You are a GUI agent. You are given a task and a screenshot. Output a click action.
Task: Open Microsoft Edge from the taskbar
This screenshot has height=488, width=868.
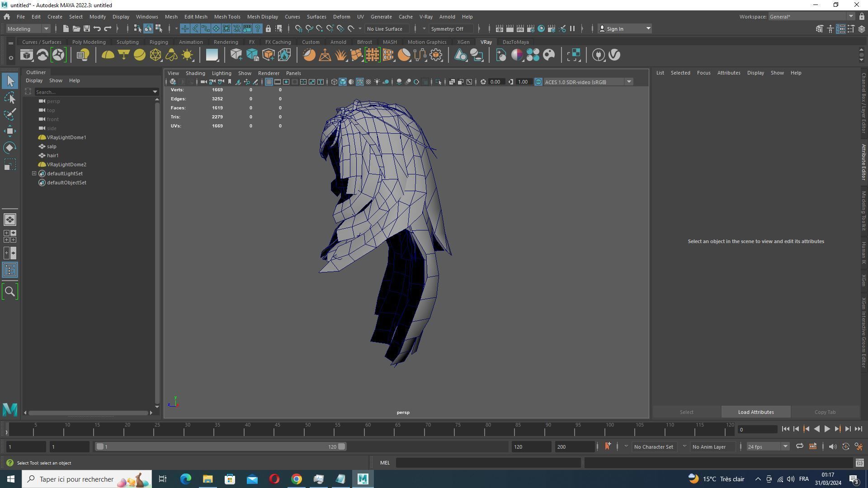[x=186, y=479]
